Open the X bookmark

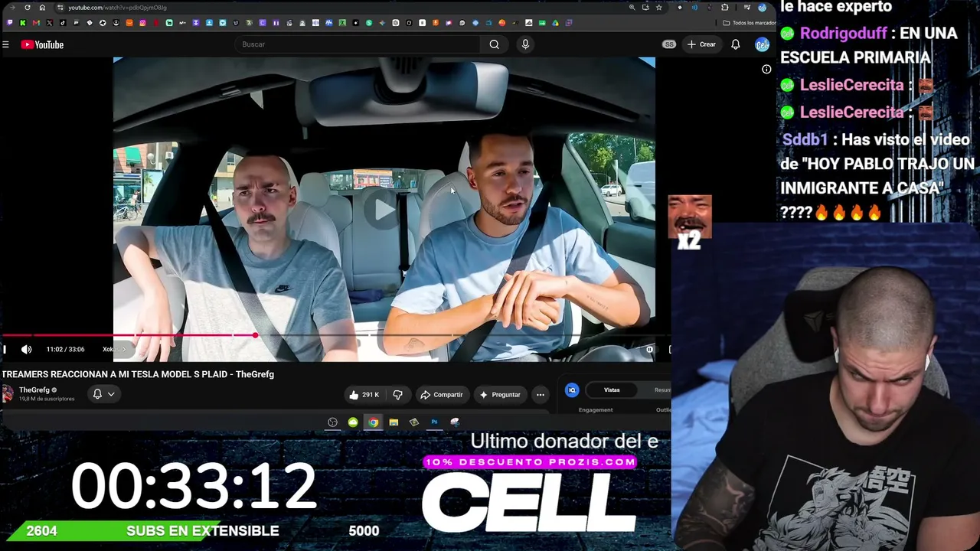point(50,23)
